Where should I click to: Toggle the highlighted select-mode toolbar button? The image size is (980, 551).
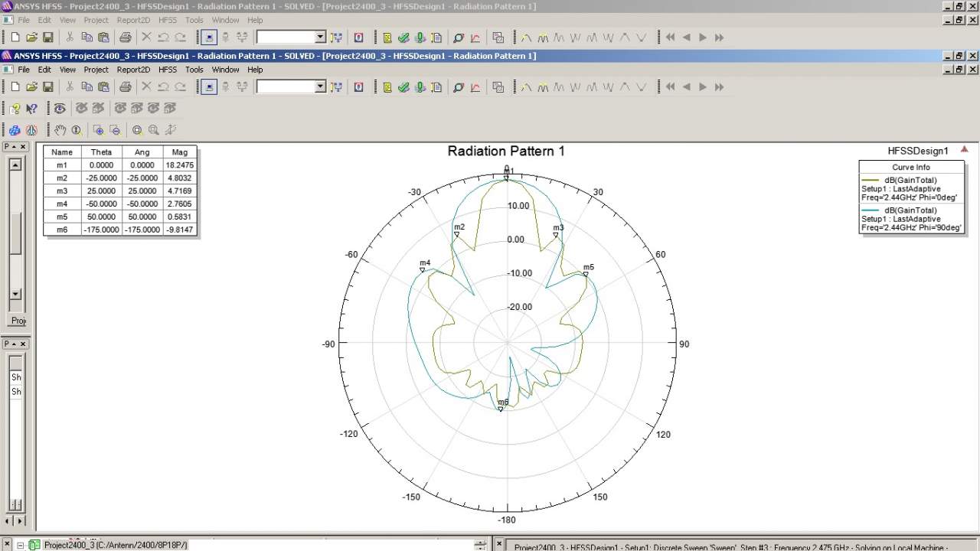point(209,87)
